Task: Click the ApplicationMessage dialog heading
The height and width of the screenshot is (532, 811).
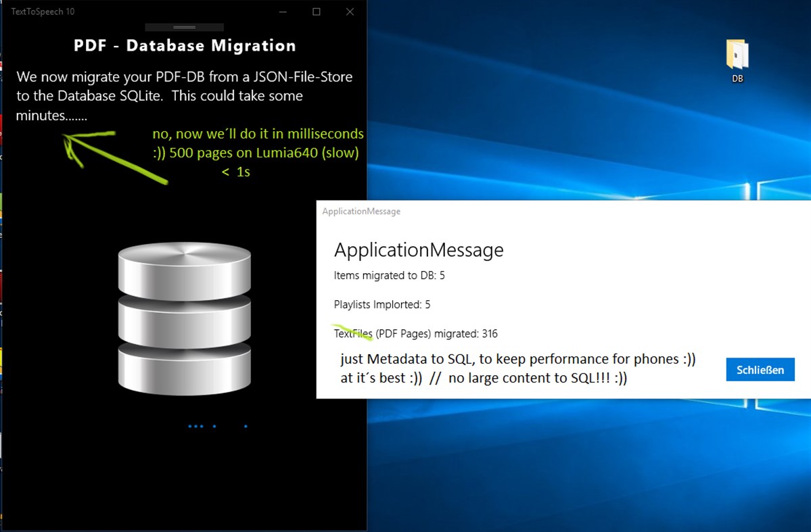Action: [x=418, y=250]
